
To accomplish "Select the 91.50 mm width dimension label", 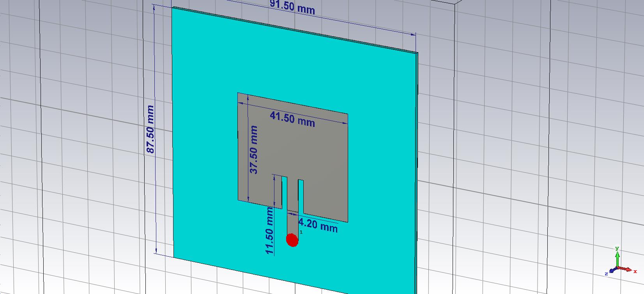I will coord(292,7).
